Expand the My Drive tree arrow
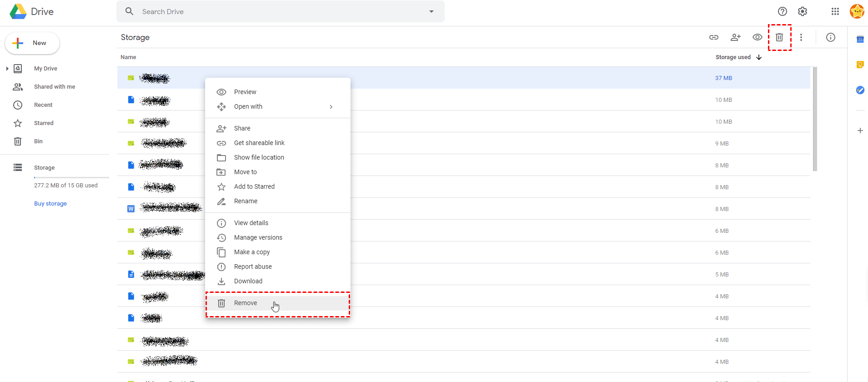Image resolution: width=868 pixels, height=382 pixels. pos(7,69)
